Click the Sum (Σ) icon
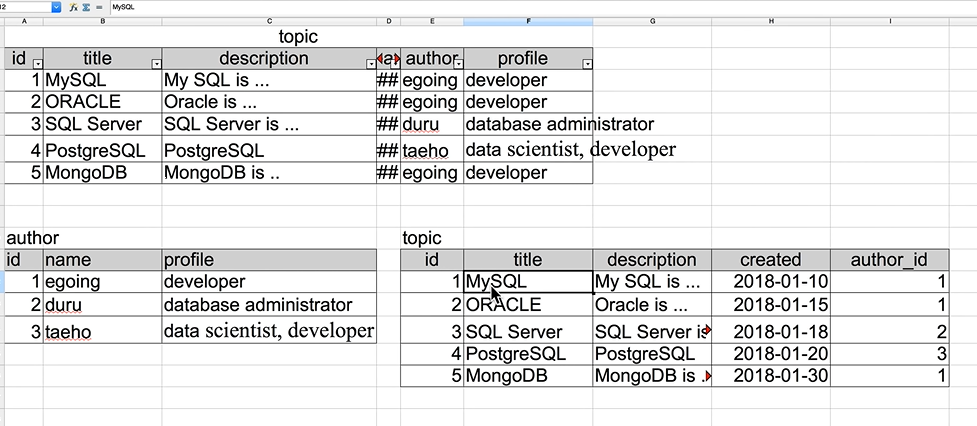Screen dimensions: 977x426 click(86, 7)
